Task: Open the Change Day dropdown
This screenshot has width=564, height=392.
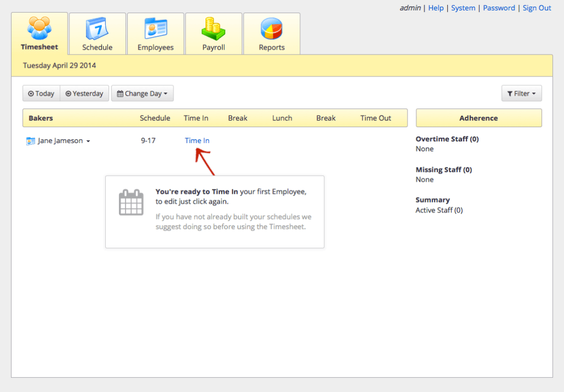Action: (142, 94)
